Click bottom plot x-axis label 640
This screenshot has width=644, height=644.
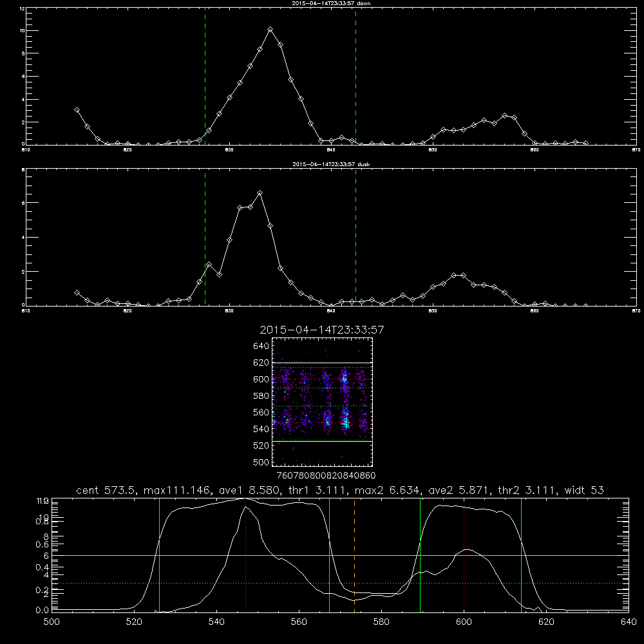[x=629, y=622]
